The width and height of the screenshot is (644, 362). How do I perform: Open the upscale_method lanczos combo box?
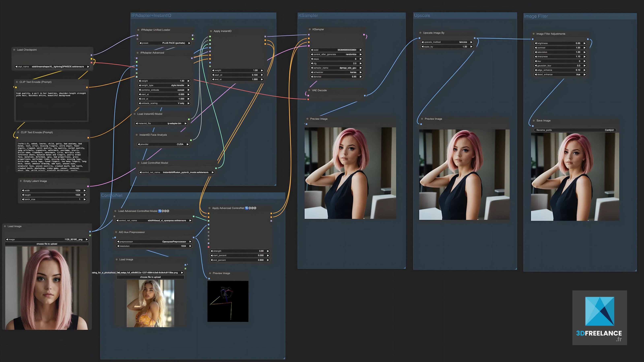click(447, 42)
